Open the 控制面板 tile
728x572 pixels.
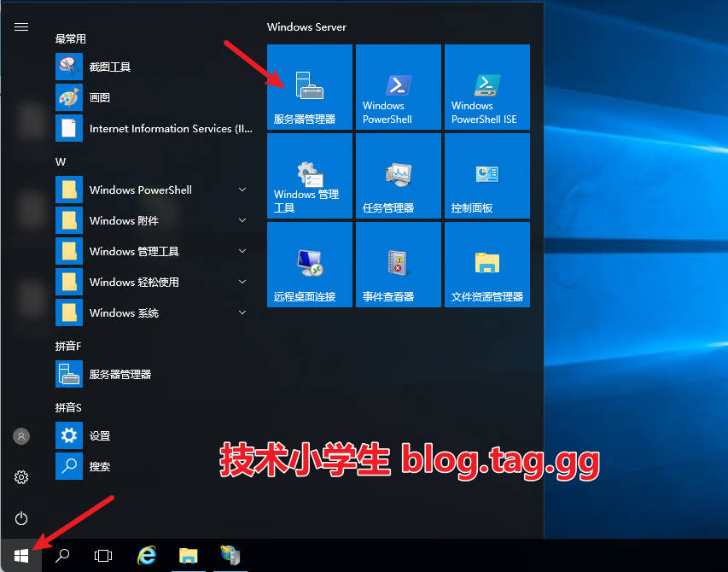[x=486, y=176]
